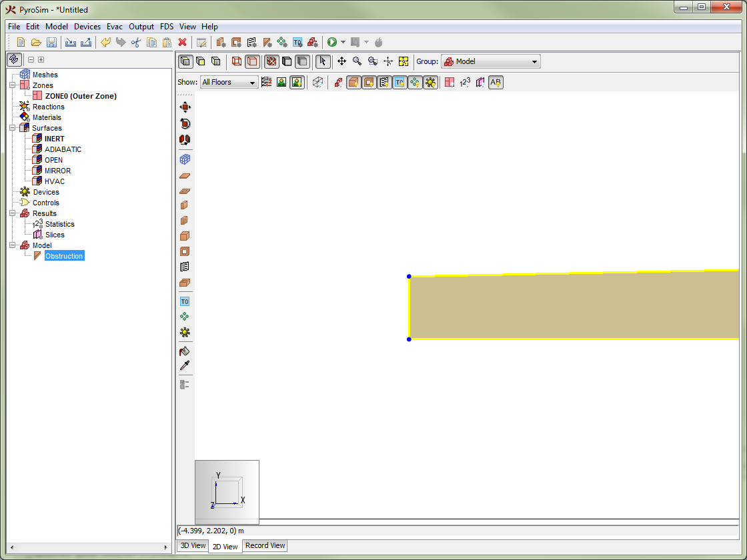Click the move object tool in side toolbar
This screenshot has width=747, height=560.
[185, 107]
